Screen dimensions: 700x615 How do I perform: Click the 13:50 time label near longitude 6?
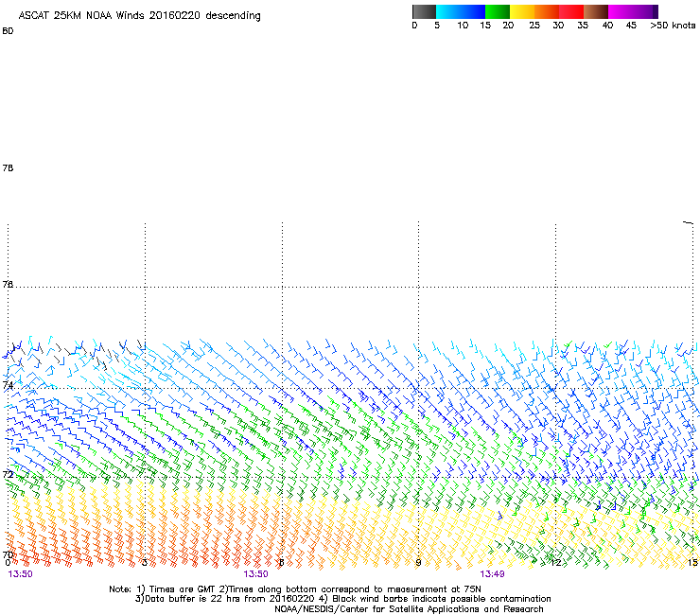(x=255, y=574)
